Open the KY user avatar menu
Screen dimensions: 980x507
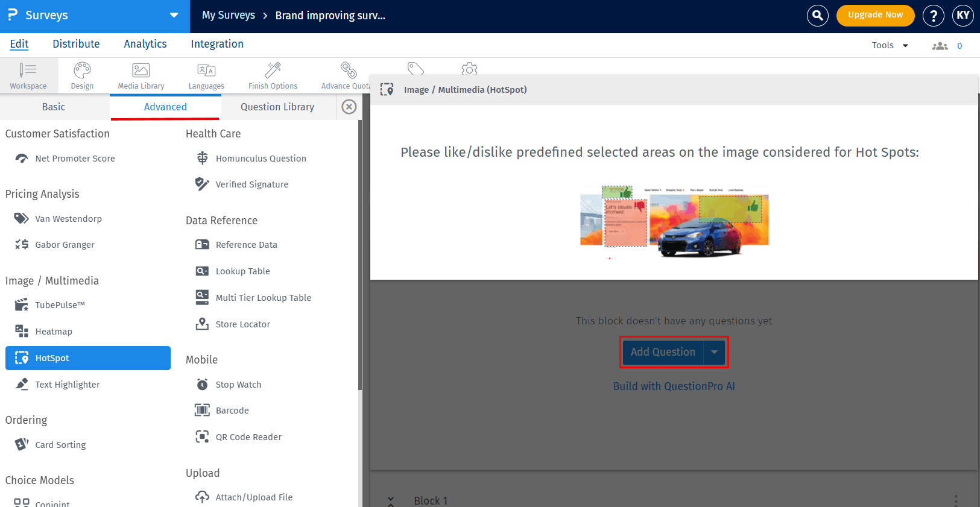pos(963,16)
